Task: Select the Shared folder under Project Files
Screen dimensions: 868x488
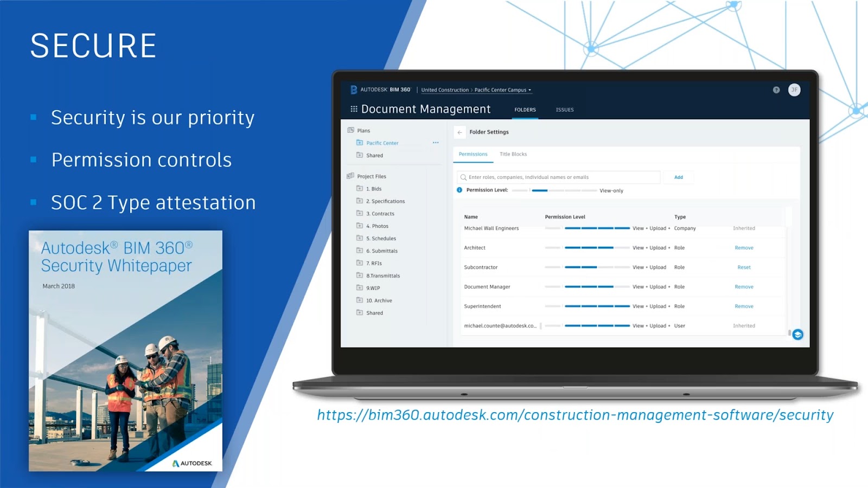Action: point(374,313)
